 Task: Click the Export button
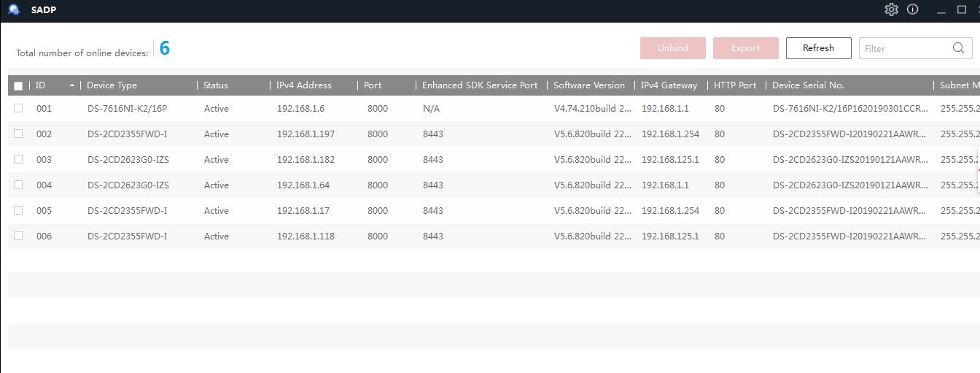(x=745, y=48)
